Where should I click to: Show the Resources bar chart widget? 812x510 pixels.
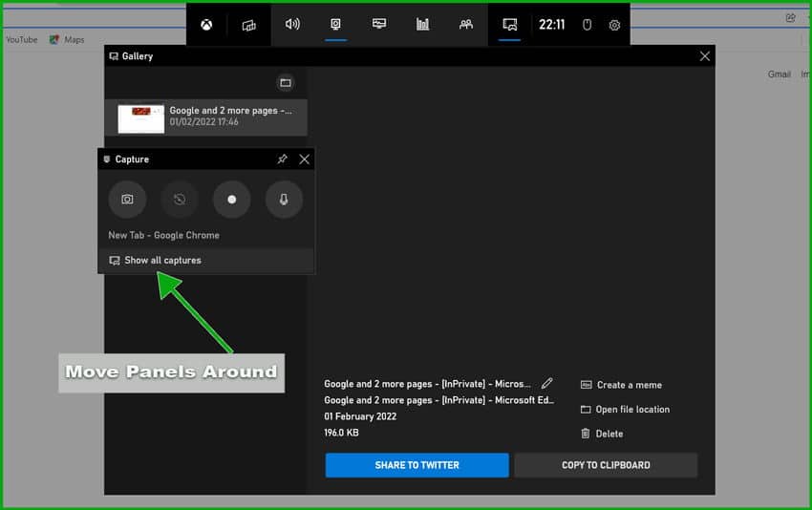[x=422, y=25]
